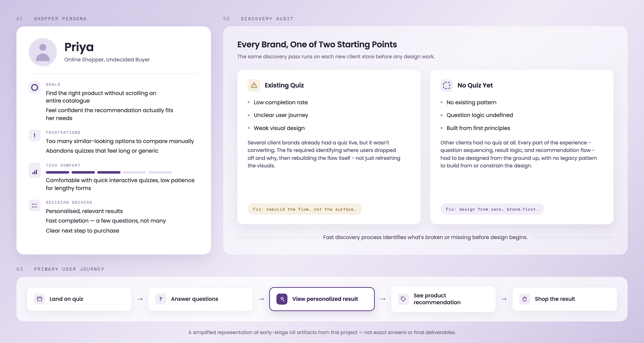Click 'Every Brand, One of Two Starting Points' heading
644x343 pixels.
pyautogui.click(x=317, y=45)
